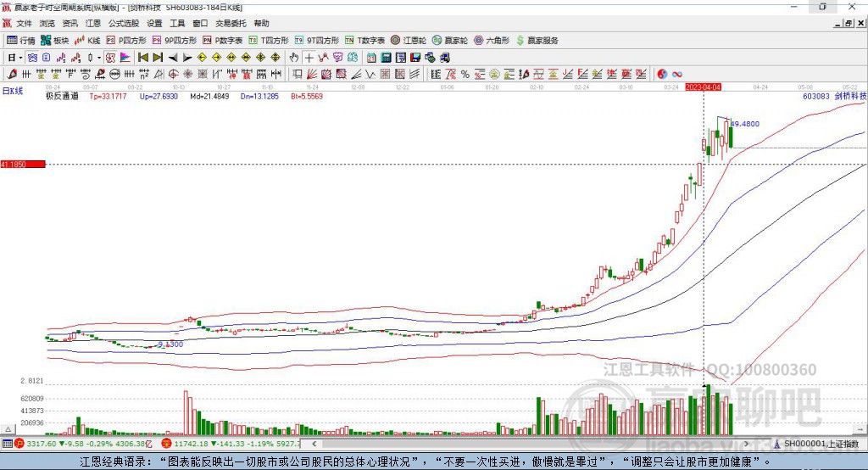Viewport: 868px width, 470px height.
Task: Click 603083 剑桥科技 stock label
Action: click(x=835, y=96)
